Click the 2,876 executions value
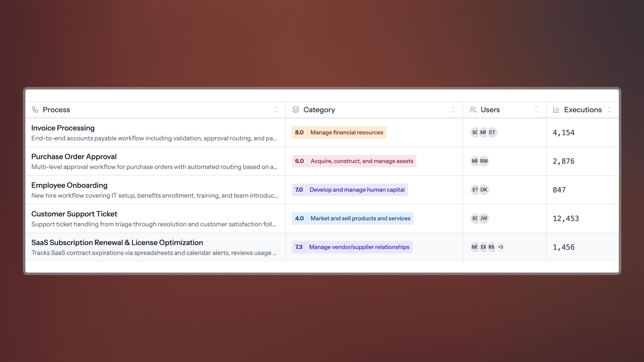 (x=563, y=161)
